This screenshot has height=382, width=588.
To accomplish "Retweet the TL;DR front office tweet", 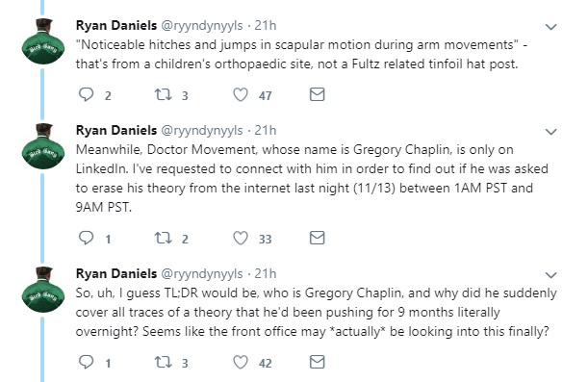I will pyautogui.click(x=164, y=362).
